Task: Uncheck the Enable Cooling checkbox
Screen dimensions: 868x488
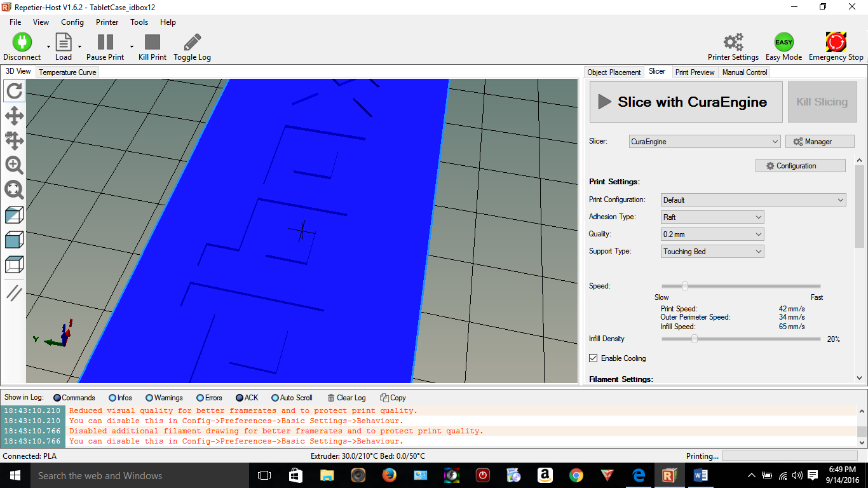Action: [593, 358]
